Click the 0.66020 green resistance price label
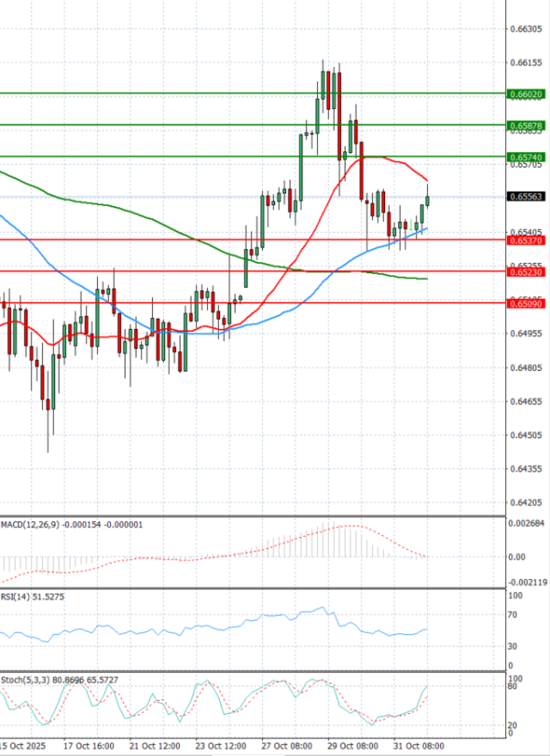The height and width of the screenshot is (756, 550). [526, 93]
